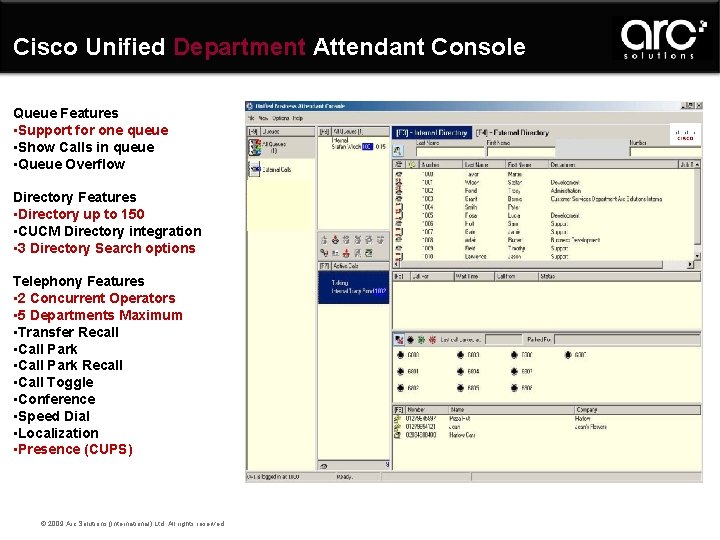Click the First Name search field
The height and width of the screenshot is (540, 720).
point(521,152)
